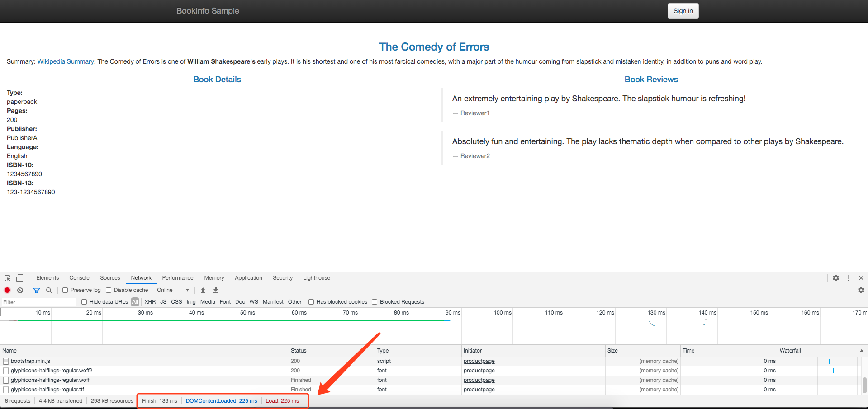
Task: Click the export HAR download arrow
Action: (216, 290)
